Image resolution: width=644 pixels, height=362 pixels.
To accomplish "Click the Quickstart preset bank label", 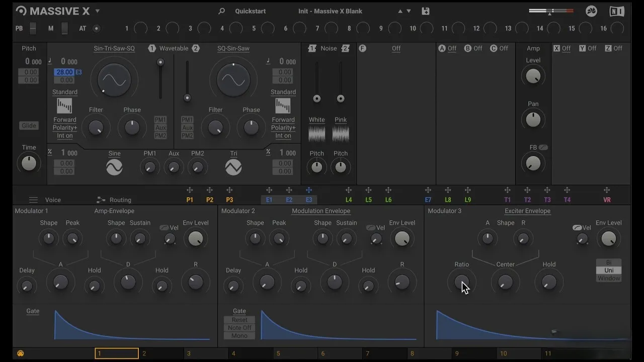I will pyautogui.click(x=251, y=11).
